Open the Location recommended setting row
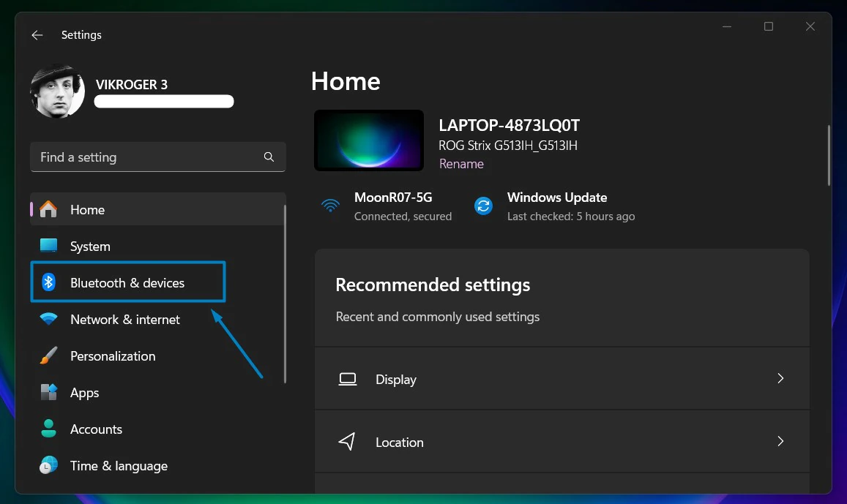Screen dimensions: 847x504 (561, 441)
